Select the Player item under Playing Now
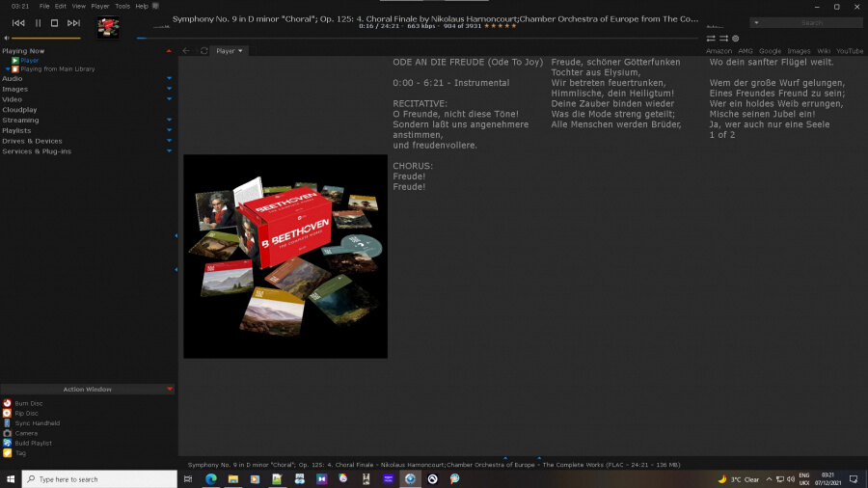The image size is (868, 488). 29,61
